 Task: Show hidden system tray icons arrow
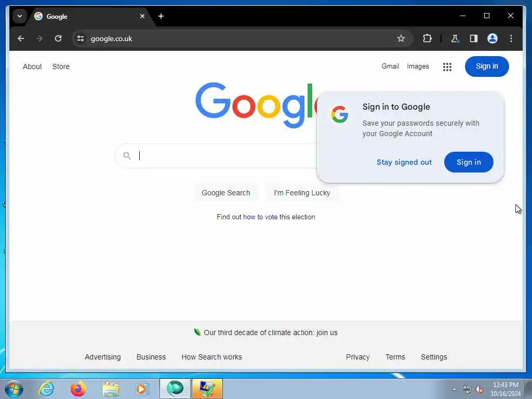(x=454, y=390)
